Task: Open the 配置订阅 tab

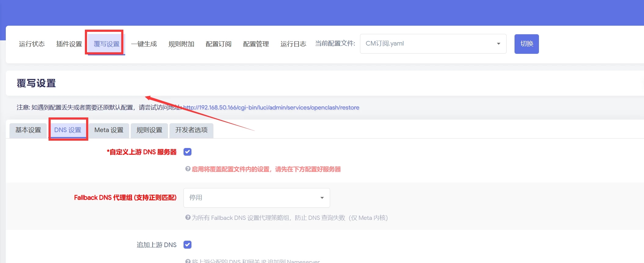Action: click(218, 44)
